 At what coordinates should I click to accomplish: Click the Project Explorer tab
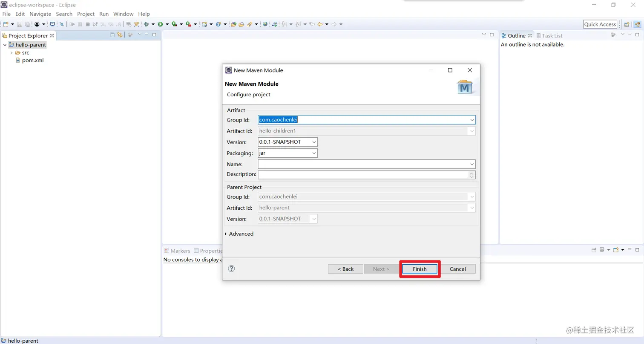(28, 36)
